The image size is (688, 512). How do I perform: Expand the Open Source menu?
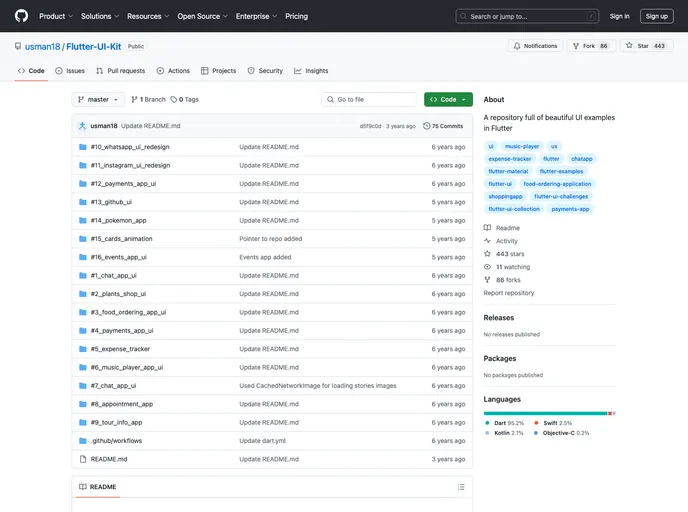pyautogui.click(x=202, y=16)
